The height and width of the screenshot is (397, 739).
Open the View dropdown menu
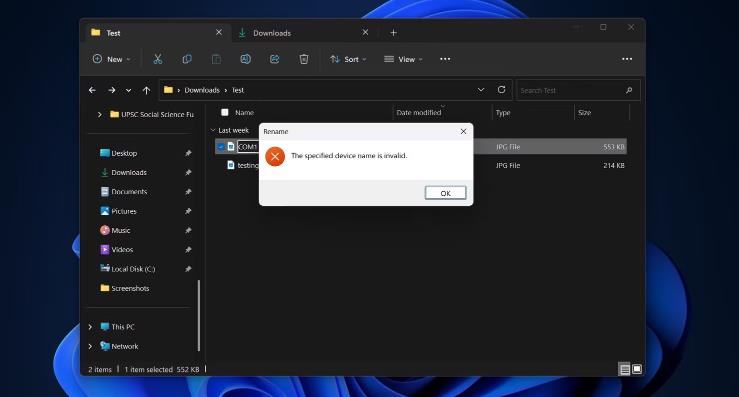point(403,59)
